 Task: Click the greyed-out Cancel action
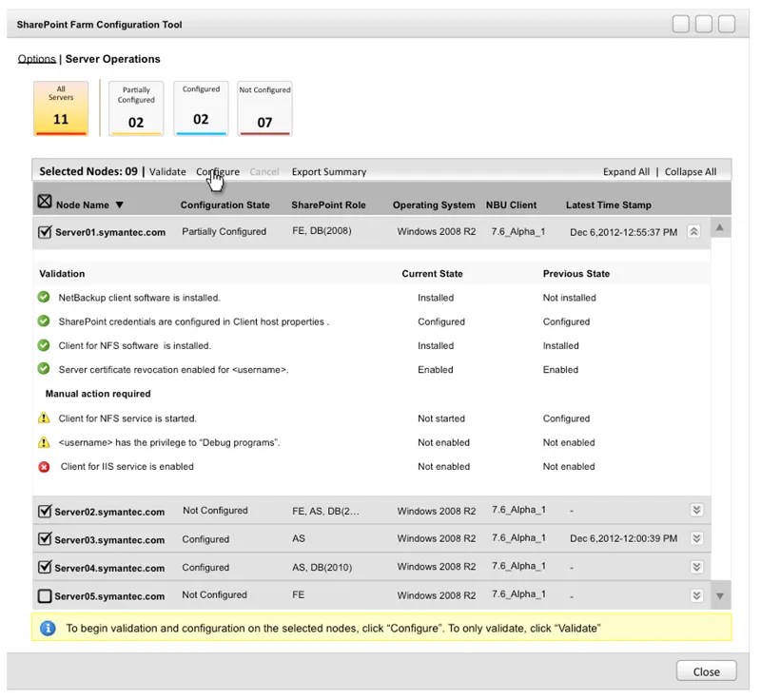tap(264, 172)
